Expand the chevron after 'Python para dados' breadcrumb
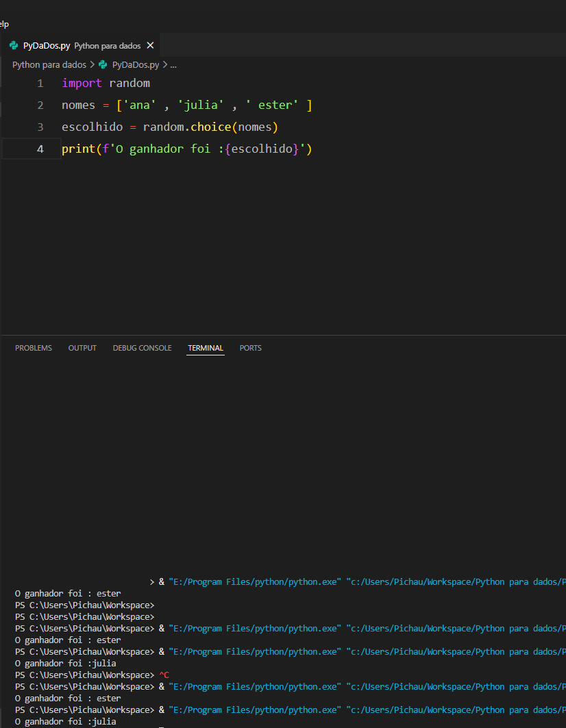Screen dimensions: 566x728 pos(93,65)
